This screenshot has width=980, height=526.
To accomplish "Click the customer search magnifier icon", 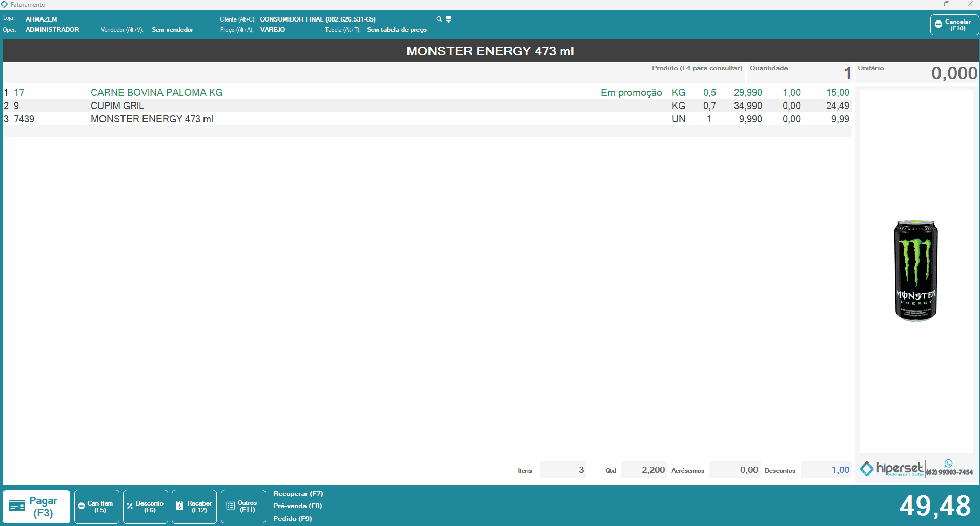I will [439, 19].
